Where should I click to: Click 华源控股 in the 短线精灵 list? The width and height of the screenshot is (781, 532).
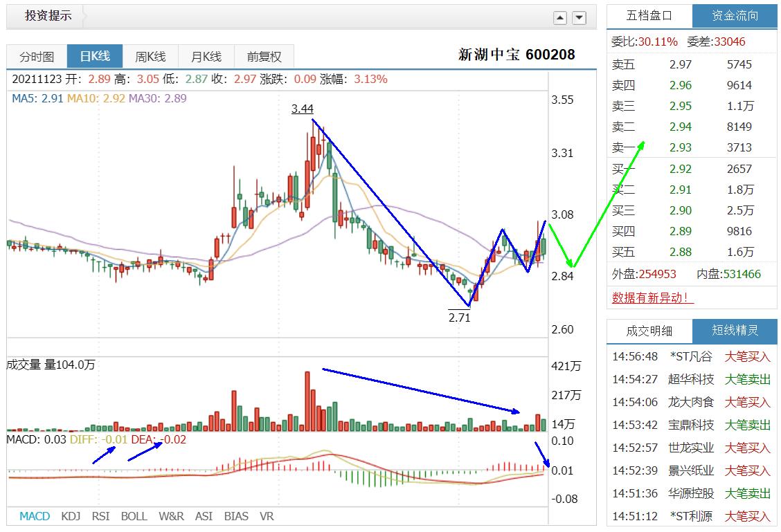click(691, 493)
